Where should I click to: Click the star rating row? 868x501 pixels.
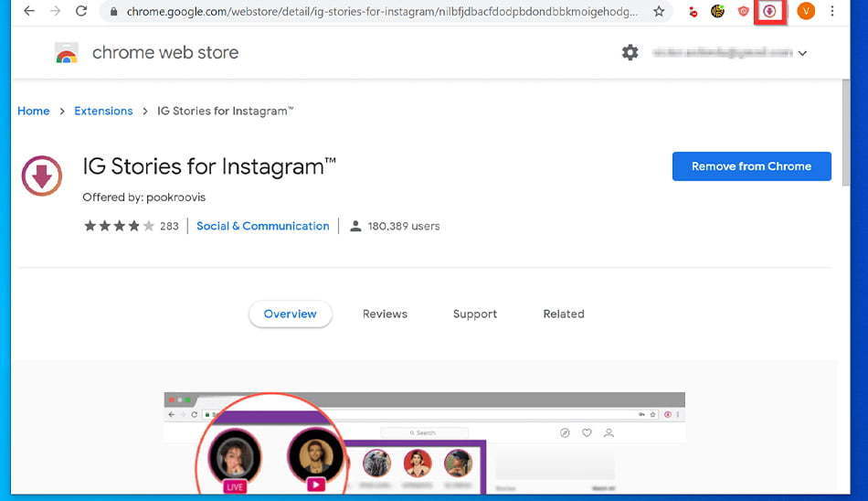click(x=119, y=226)
